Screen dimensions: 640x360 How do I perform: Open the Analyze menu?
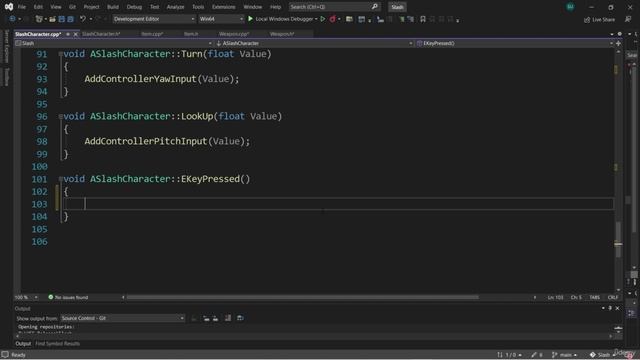coord(176,7)
